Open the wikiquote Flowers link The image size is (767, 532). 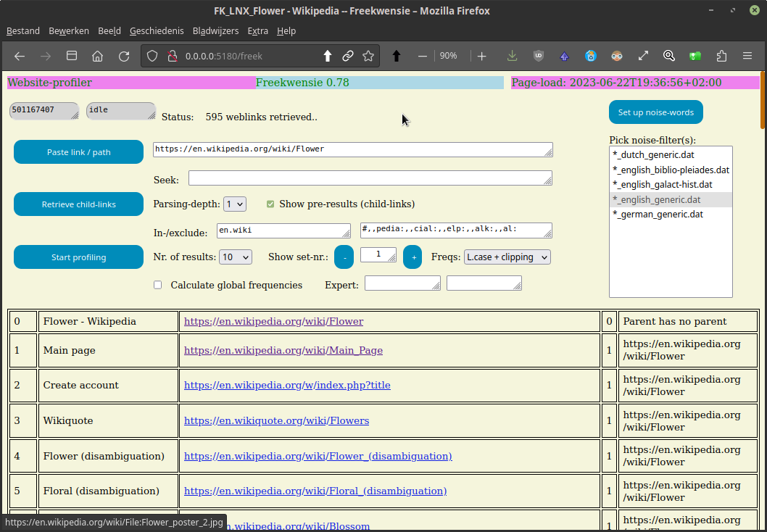coord(276,420)
